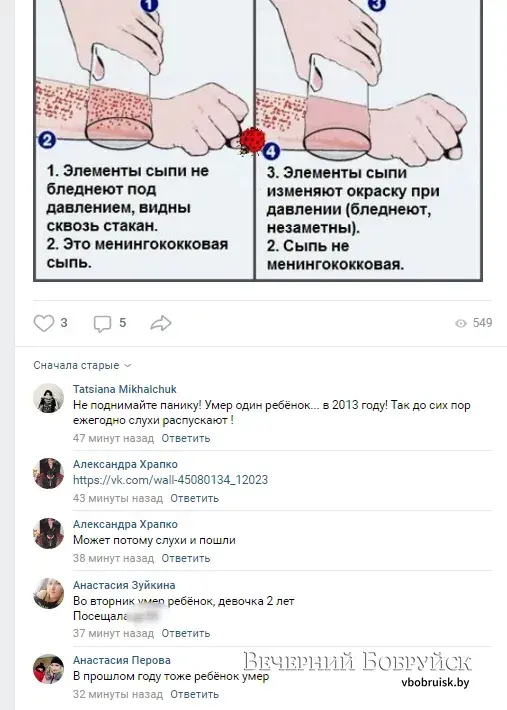Click the views eye icon
This screenshot has width=507, height=710.
461,323
